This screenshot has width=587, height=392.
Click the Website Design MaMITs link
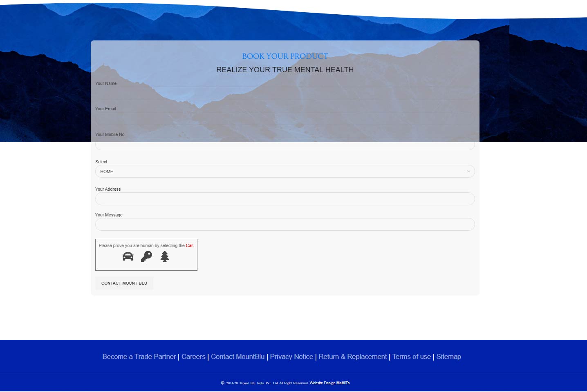tap(329, 383)
